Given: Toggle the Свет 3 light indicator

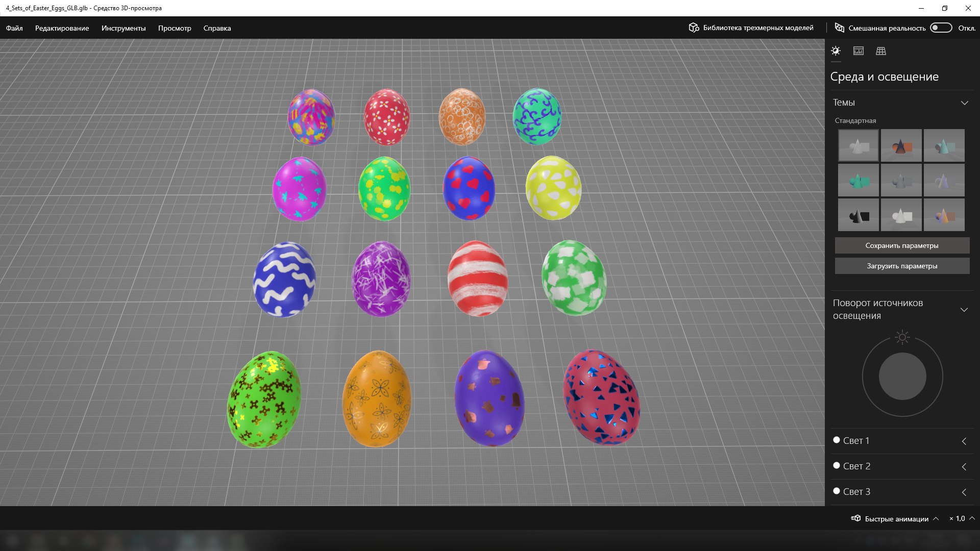Looking at the screenshot, I should (837, 491).
